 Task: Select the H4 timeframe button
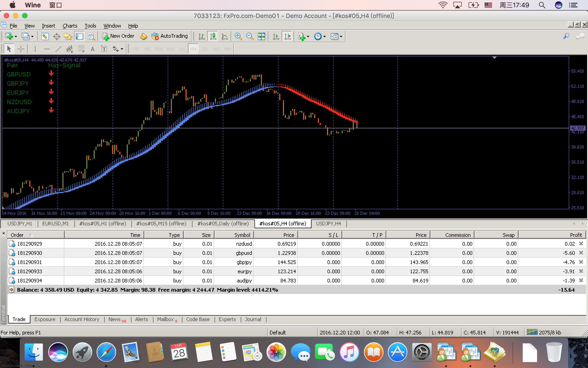193,49
